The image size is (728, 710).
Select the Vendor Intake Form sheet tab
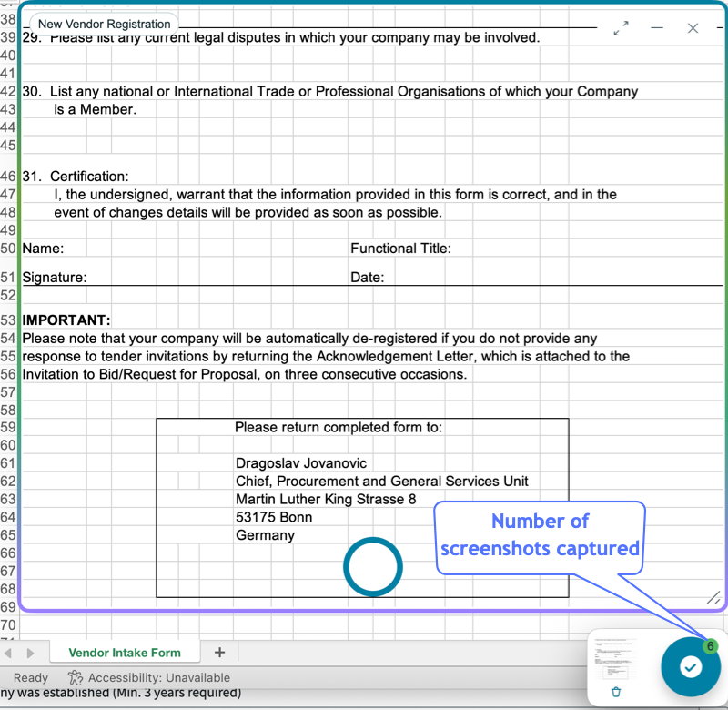(125, 653)
